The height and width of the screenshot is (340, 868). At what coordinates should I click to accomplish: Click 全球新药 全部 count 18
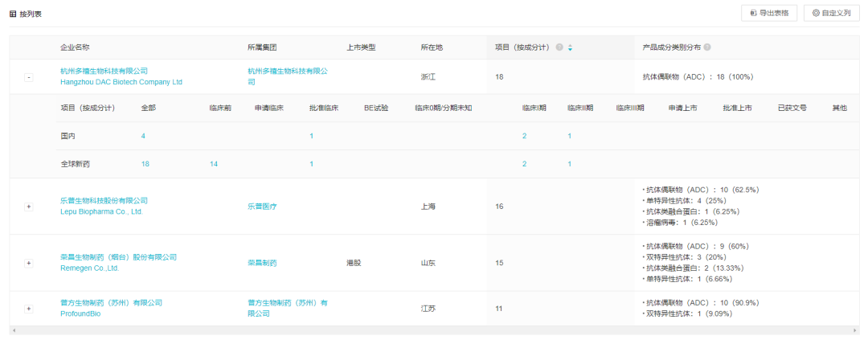click(x=145, y=164)
